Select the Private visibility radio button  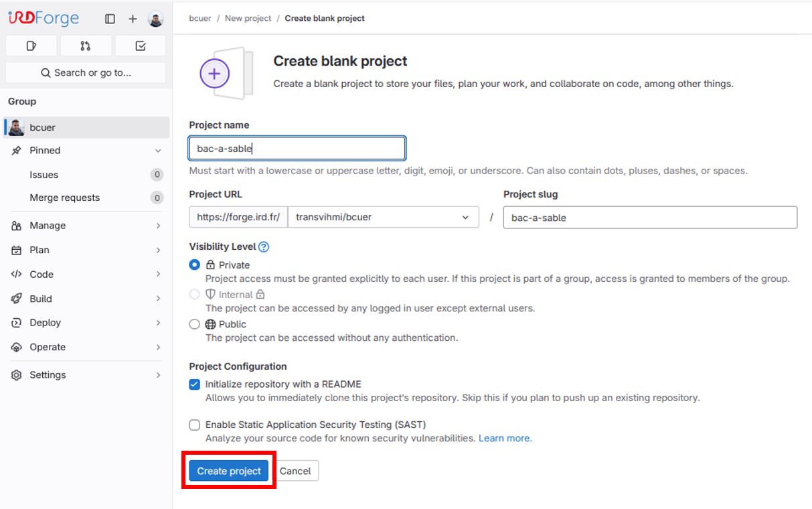[x=195, y=265]
